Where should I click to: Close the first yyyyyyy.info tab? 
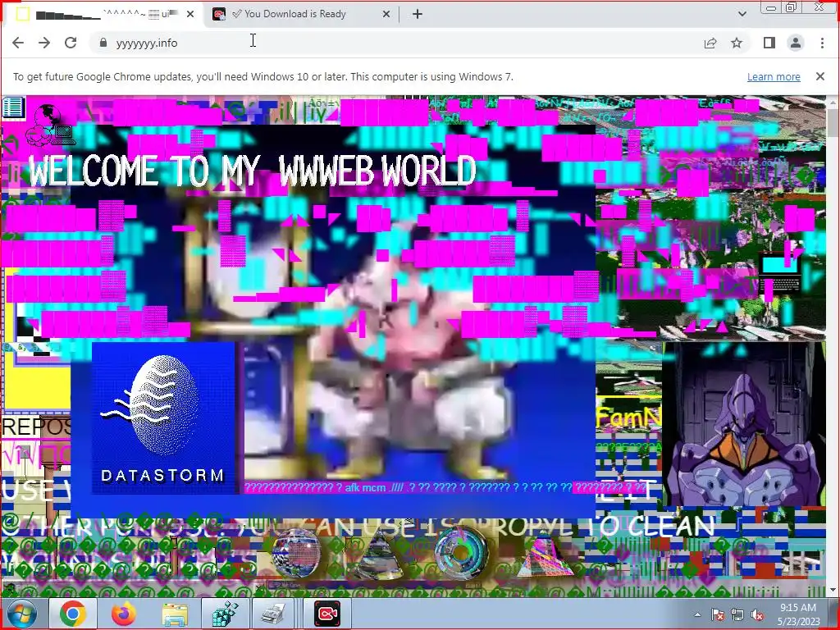(190, 15)
